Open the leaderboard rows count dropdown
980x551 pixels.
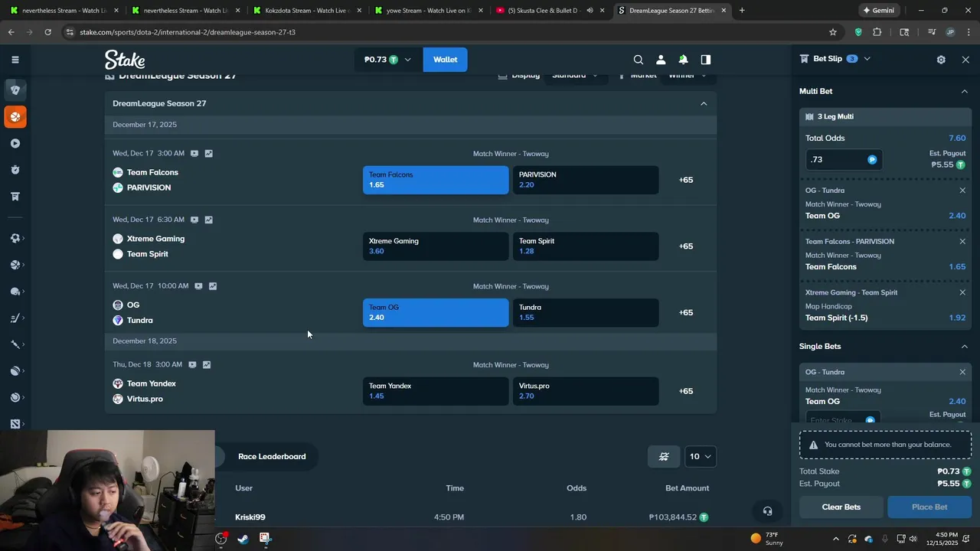point(701,456)
